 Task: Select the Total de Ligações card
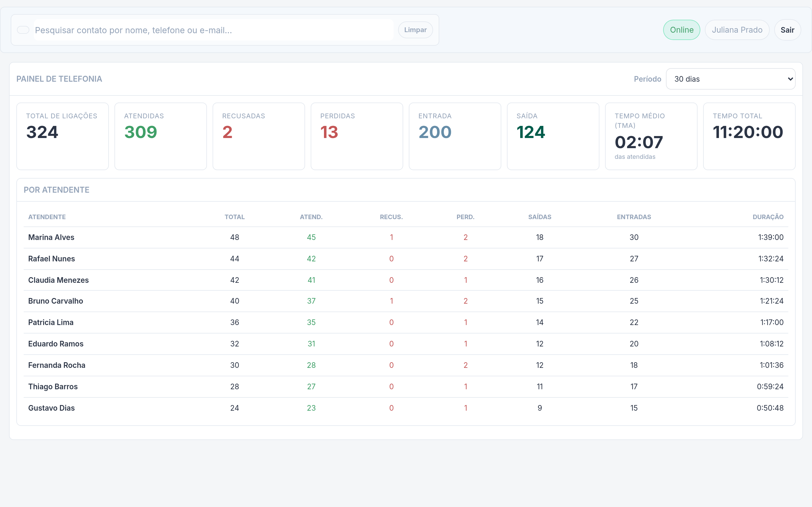pos(62,136)
